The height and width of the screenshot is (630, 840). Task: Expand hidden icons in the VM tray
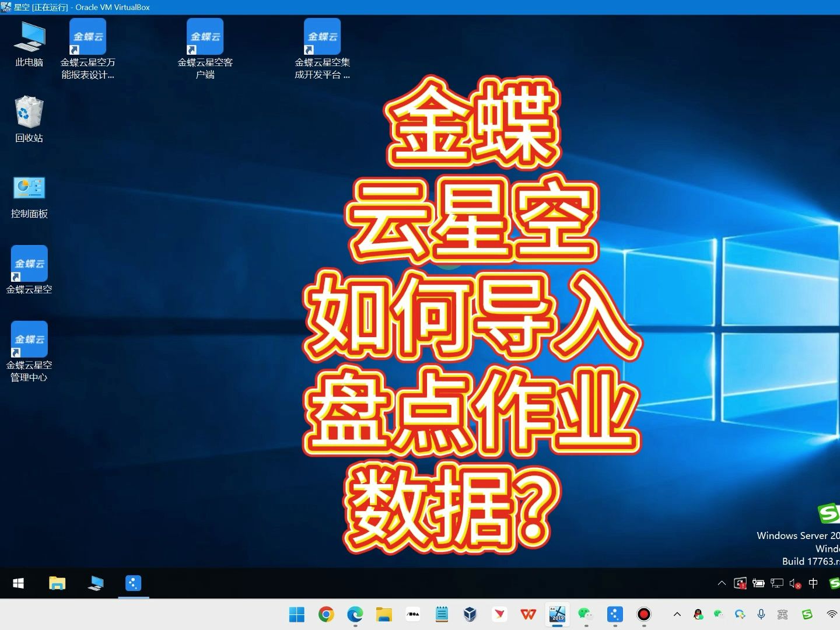point(722,583)
